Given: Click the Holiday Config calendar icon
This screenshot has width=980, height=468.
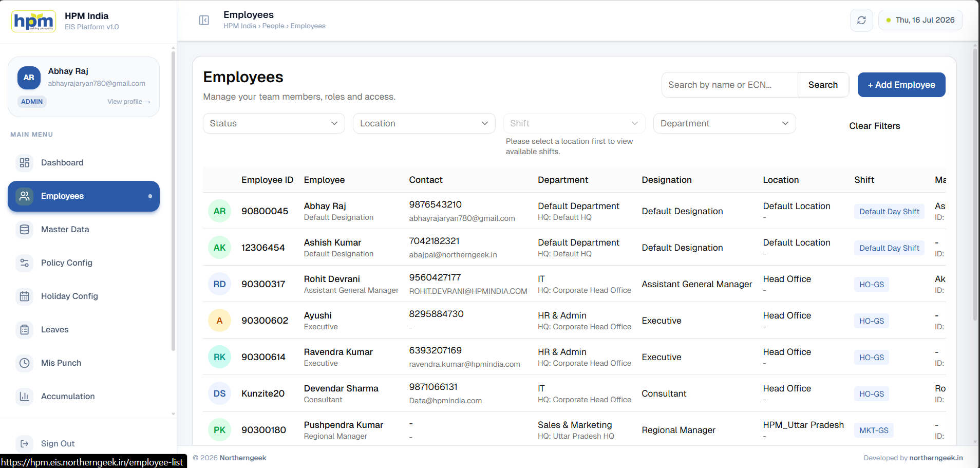Looking at the screenshot, I should pos(25,296).
